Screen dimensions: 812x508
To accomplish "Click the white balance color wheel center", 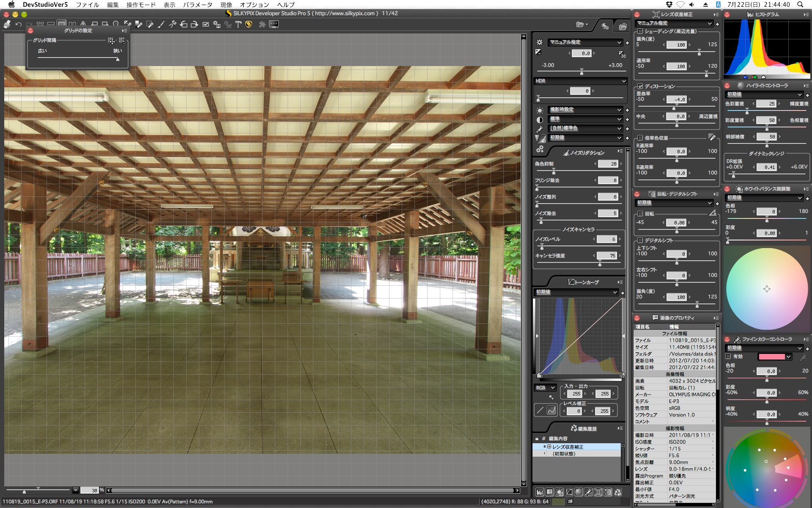I will [767, 289].
